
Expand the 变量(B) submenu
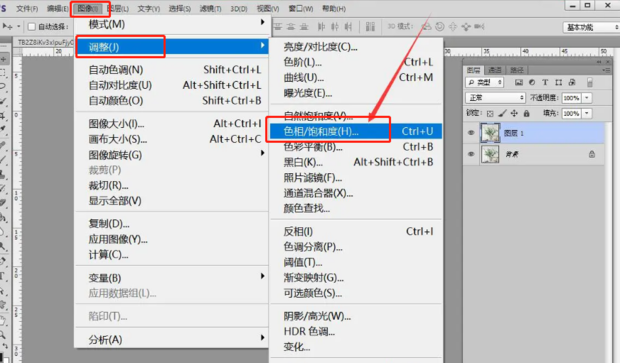(172, 278)
